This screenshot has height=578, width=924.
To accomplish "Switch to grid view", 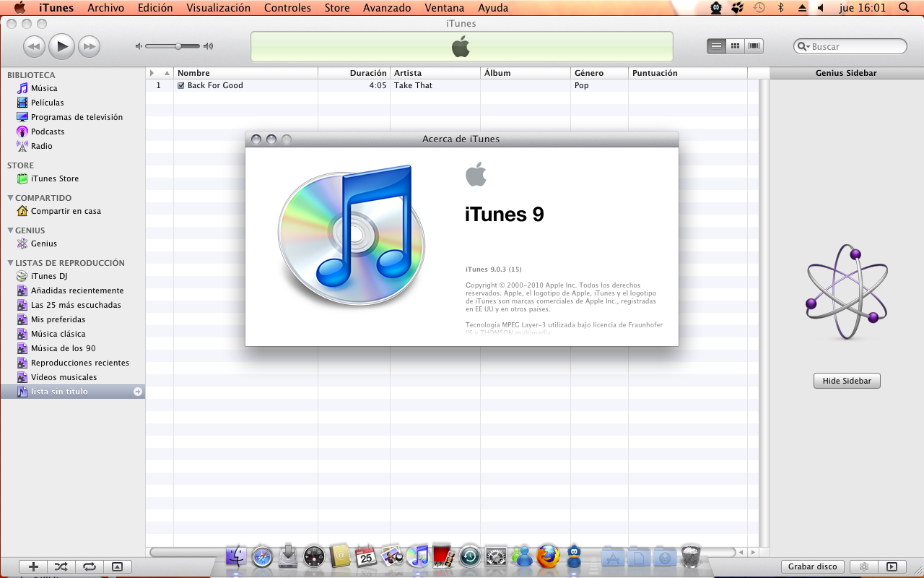I will point(735,46).
